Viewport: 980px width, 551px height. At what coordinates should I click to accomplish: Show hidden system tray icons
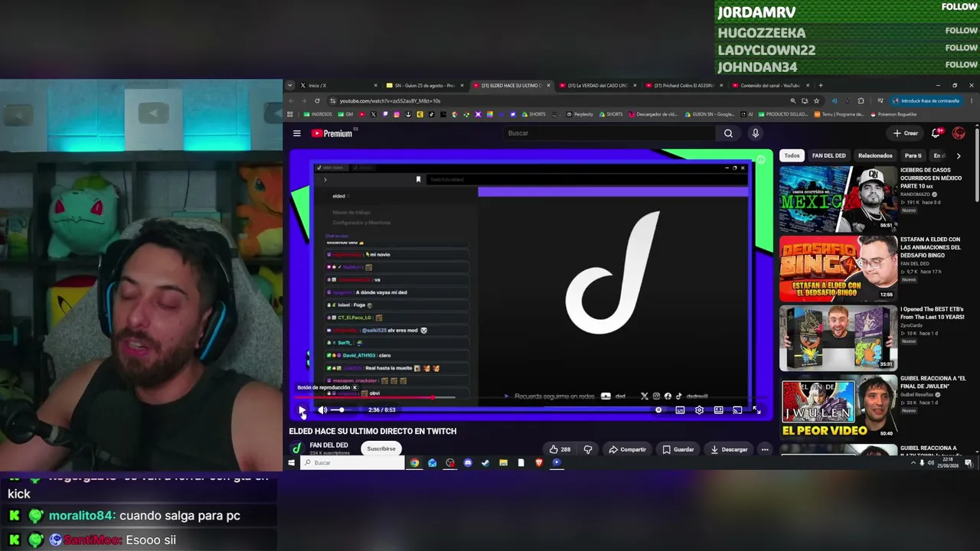pos(913,463)
